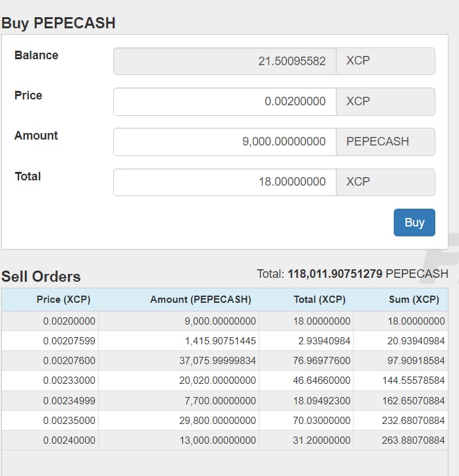Edit the Price input field
459x476 pixels.
[225, 101]
